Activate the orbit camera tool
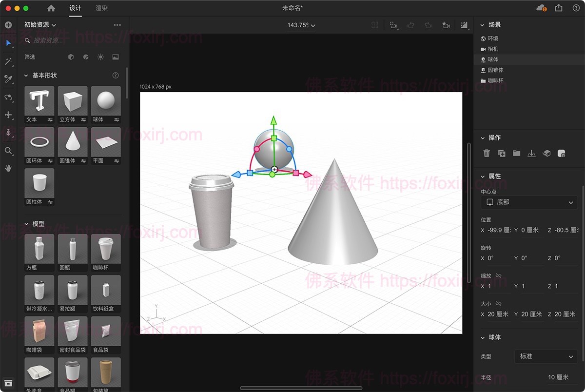This screenshot has height=392, width=585. [8, 98]
